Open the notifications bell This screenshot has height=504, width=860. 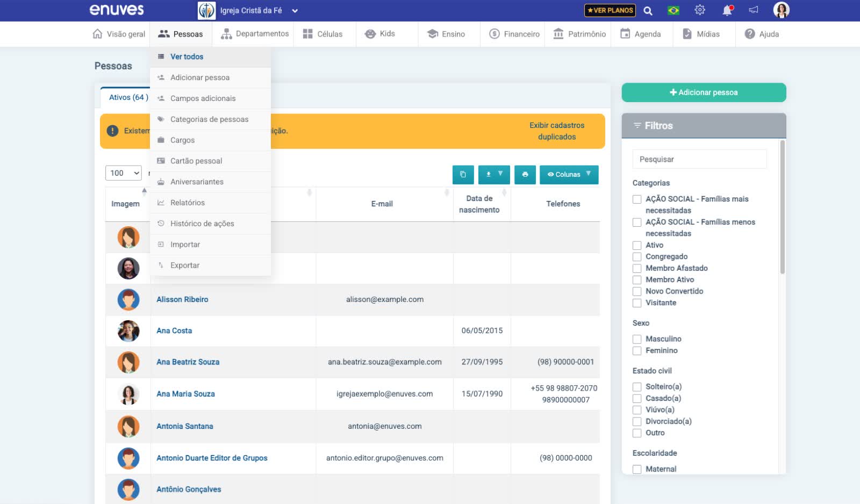727,10
